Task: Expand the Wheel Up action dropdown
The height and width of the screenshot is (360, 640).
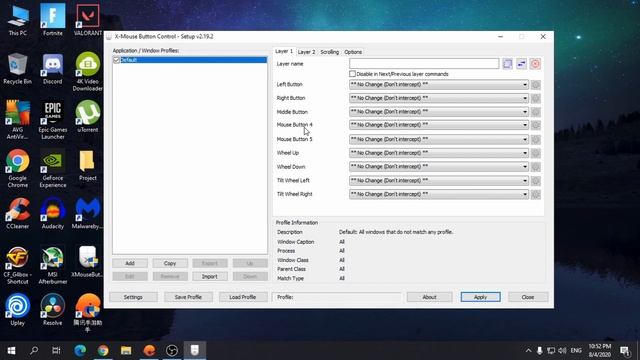Action: tap(524, 153)
